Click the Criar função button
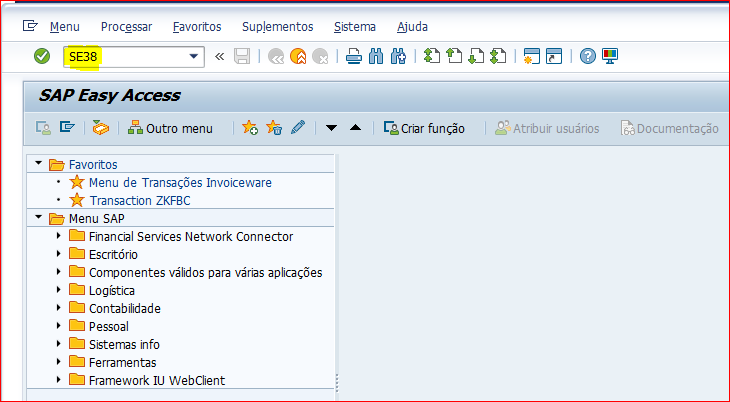The width and height of the screenshot is (730, 402). click(424, 128)
